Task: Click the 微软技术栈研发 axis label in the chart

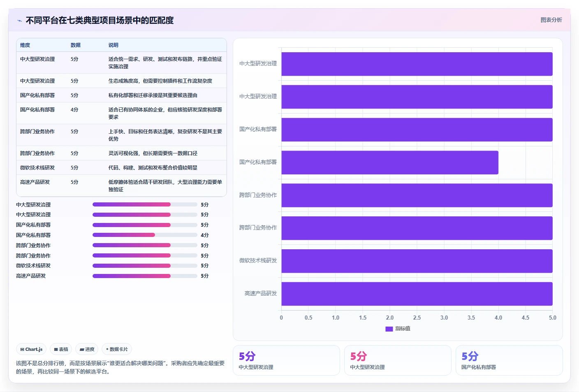Action: tap(258, 261)
